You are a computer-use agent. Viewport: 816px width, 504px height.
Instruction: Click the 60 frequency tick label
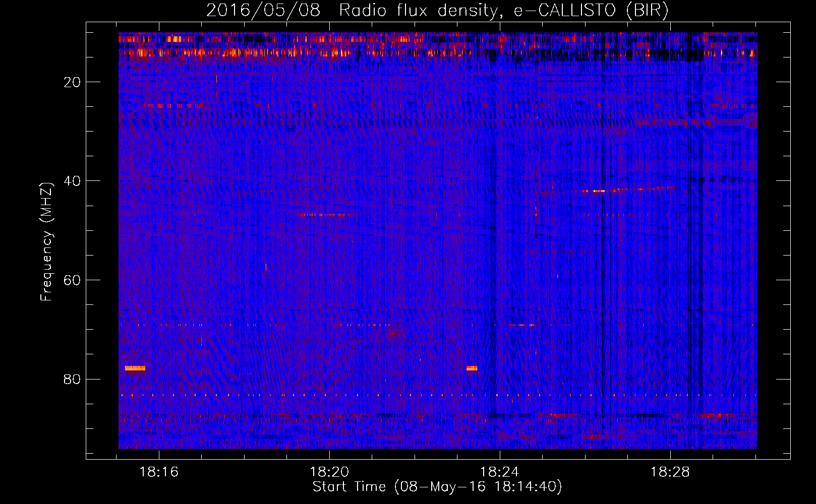tap(73, 280)
